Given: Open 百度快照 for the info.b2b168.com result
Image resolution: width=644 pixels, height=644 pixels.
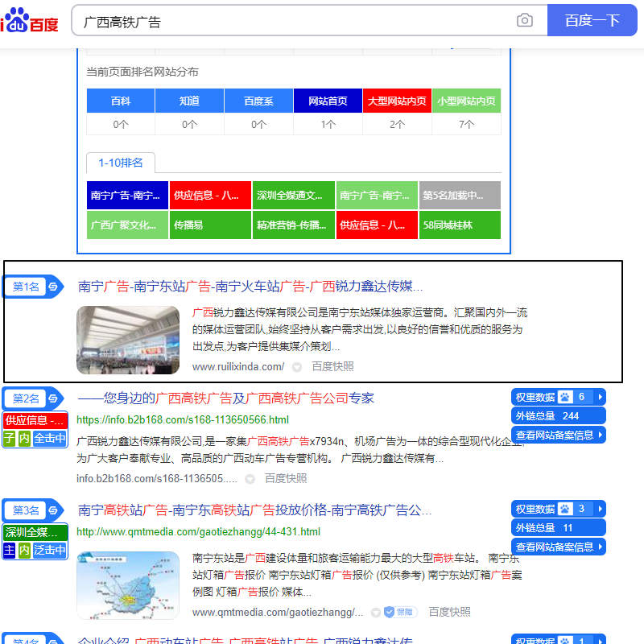Looking at the screenshot, I should click(x=286, y=478).
